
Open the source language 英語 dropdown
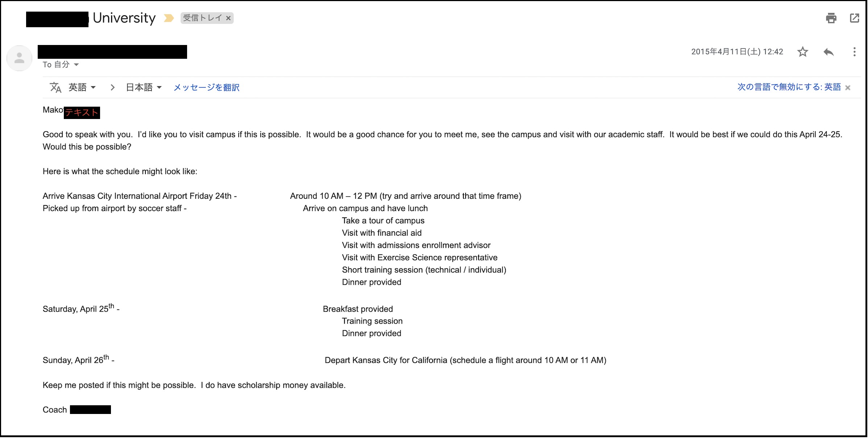(x=82, y=87)
